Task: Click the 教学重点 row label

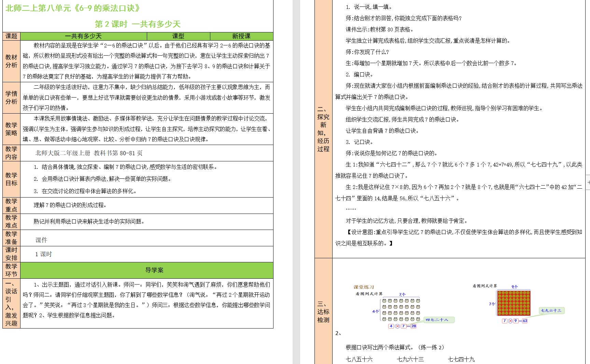Action: tap(12, 205)
